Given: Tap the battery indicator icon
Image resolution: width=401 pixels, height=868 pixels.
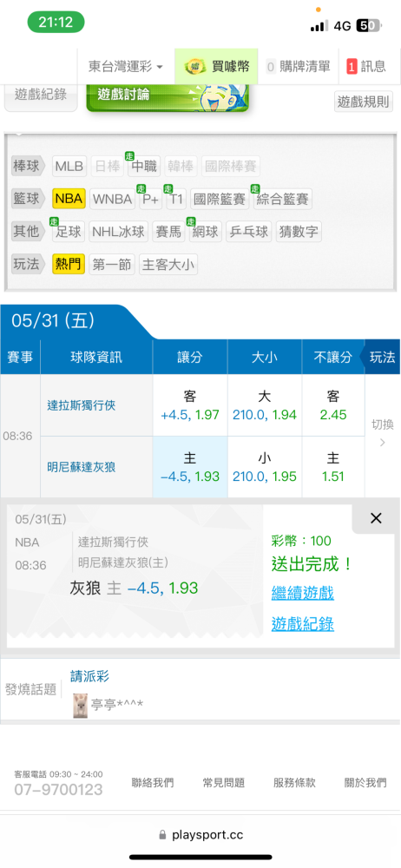Looking at the screenshot, I should tap(369, 25).
